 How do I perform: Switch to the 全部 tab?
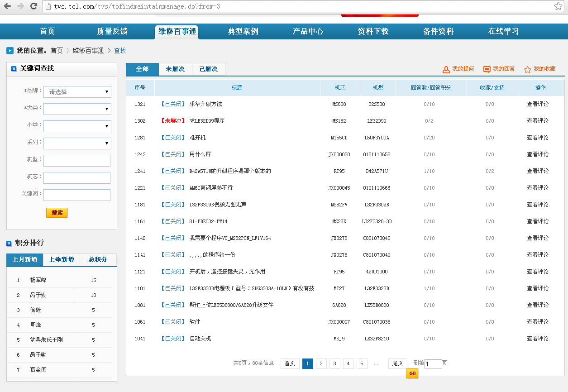point(143,69)
